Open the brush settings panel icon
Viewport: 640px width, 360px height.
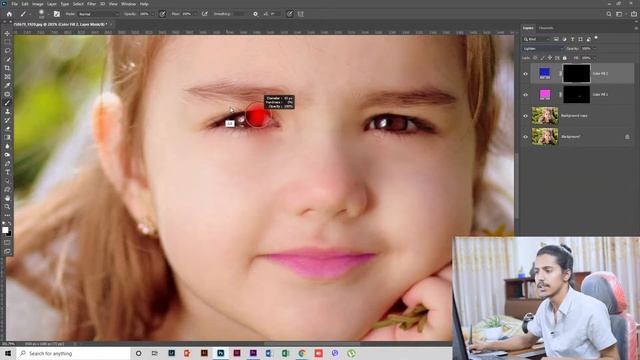pos(57,14)
